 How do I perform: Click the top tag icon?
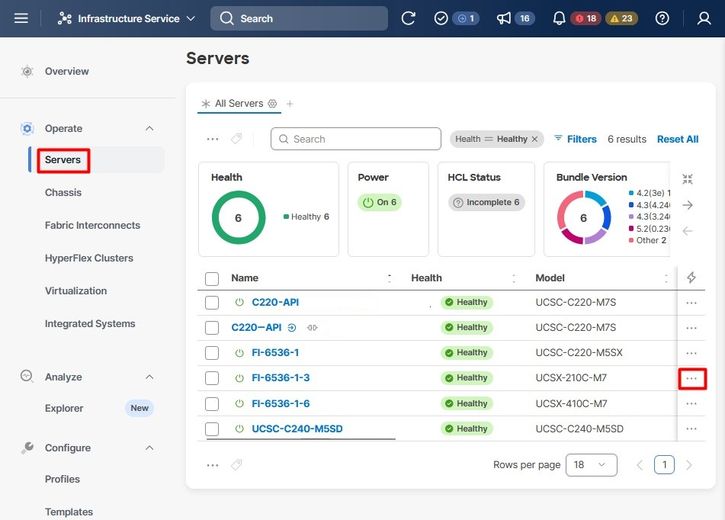coord(236,139)
